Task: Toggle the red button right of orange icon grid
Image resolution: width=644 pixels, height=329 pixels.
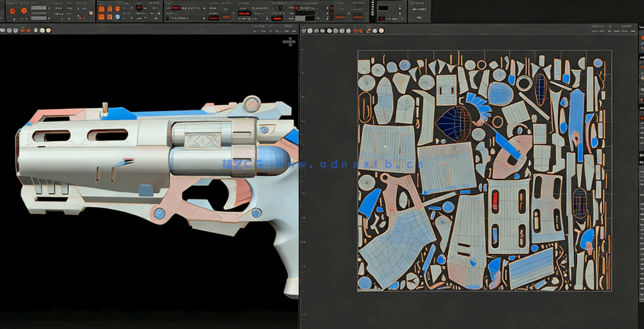Action: pos(139,7)
